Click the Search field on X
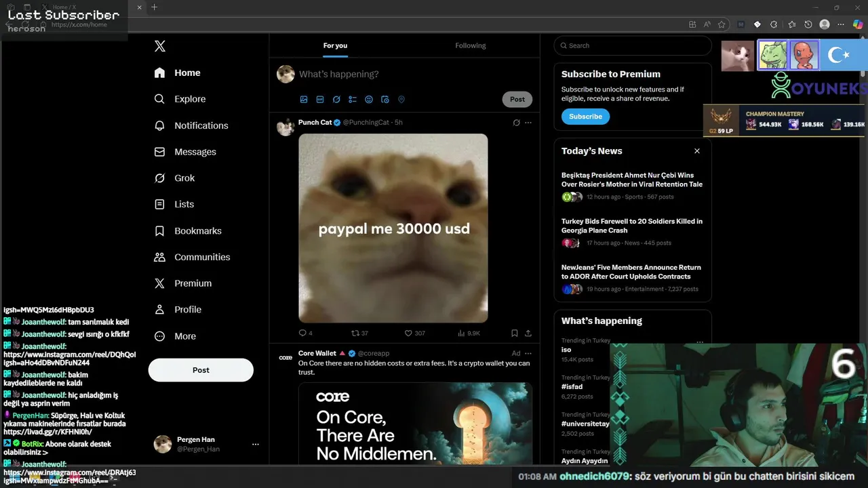 point(632,45)
